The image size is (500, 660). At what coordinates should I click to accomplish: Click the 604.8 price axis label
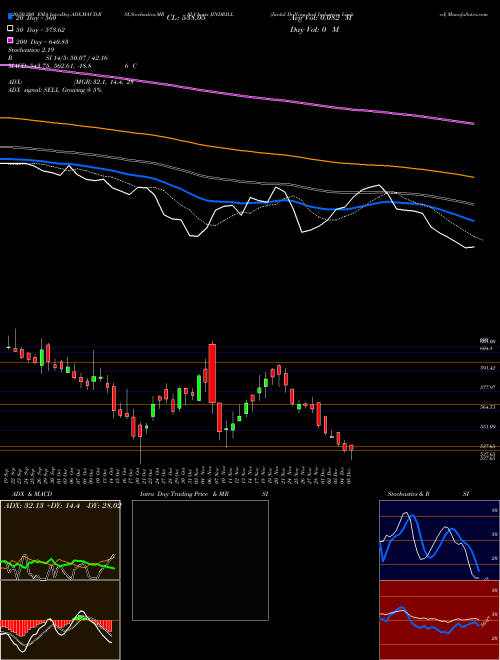[487, 349]
